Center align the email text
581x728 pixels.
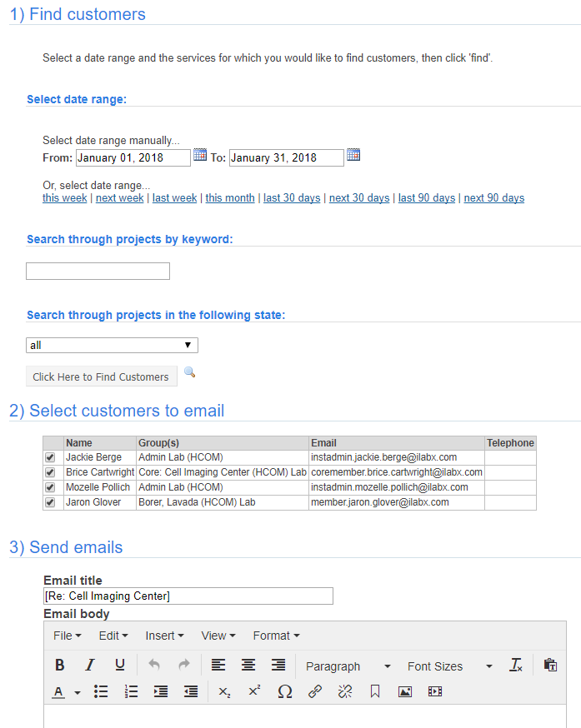pyautogui.click(x=248, y=666)
